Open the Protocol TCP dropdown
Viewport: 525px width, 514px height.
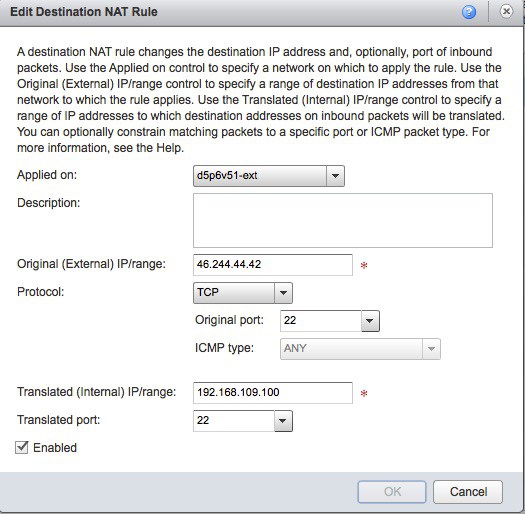coord(243,293)
